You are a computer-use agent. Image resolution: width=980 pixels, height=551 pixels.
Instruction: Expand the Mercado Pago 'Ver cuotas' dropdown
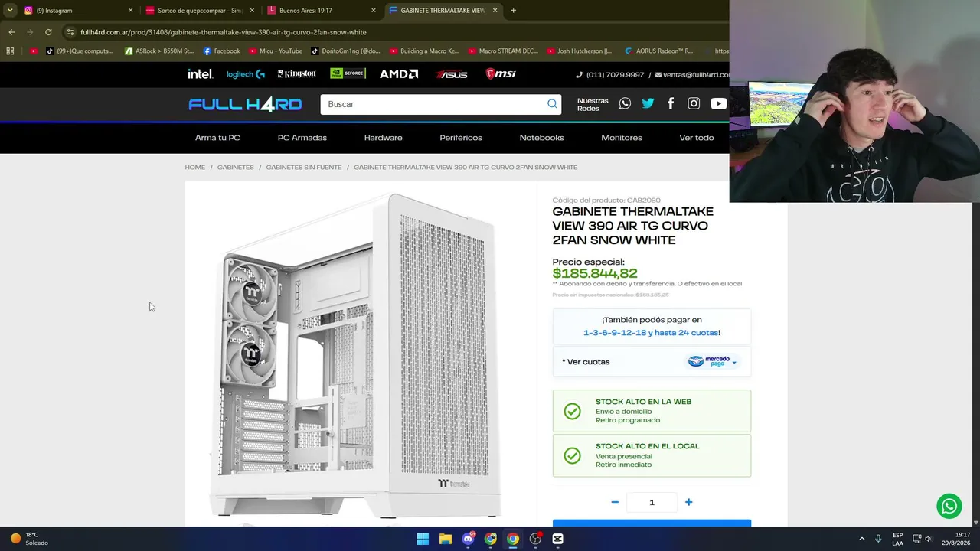pyautogui.click(x=652, y=362)
